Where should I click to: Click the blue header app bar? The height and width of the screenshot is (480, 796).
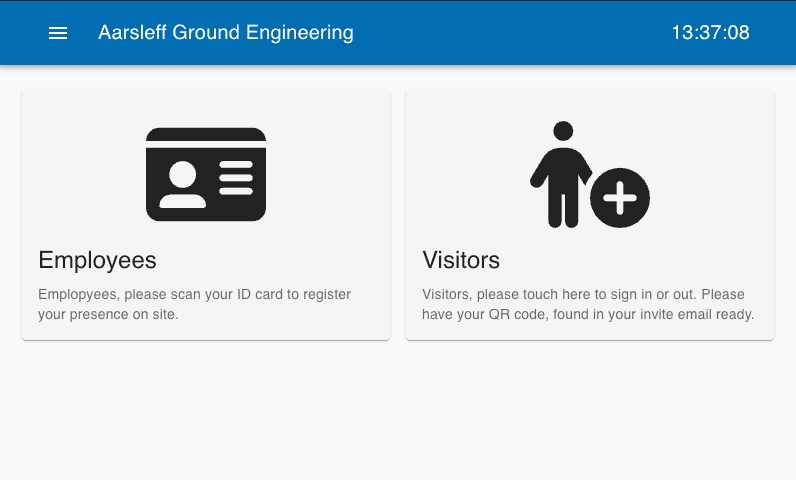398,32
